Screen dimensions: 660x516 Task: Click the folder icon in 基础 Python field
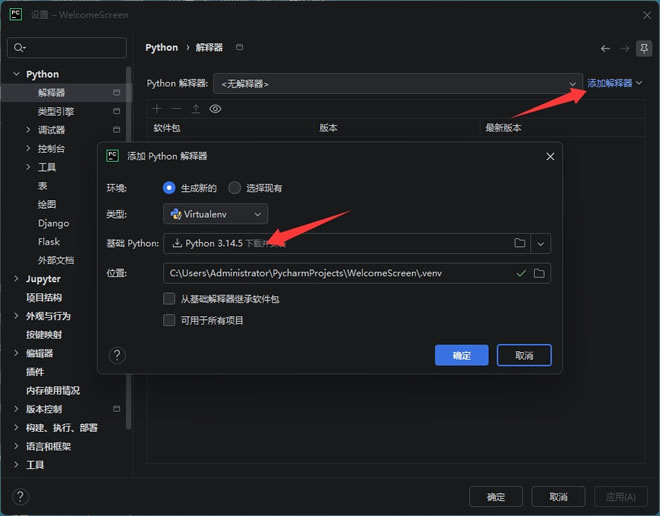tap(520, 243)
